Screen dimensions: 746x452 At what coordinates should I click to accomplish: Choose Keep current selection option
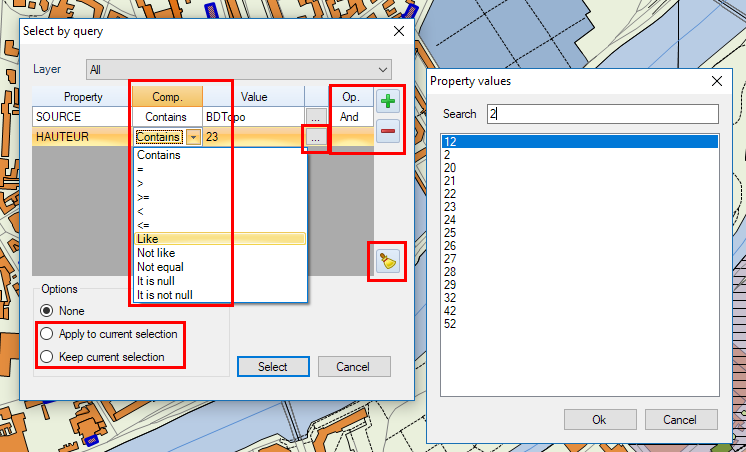coord(46,357)
